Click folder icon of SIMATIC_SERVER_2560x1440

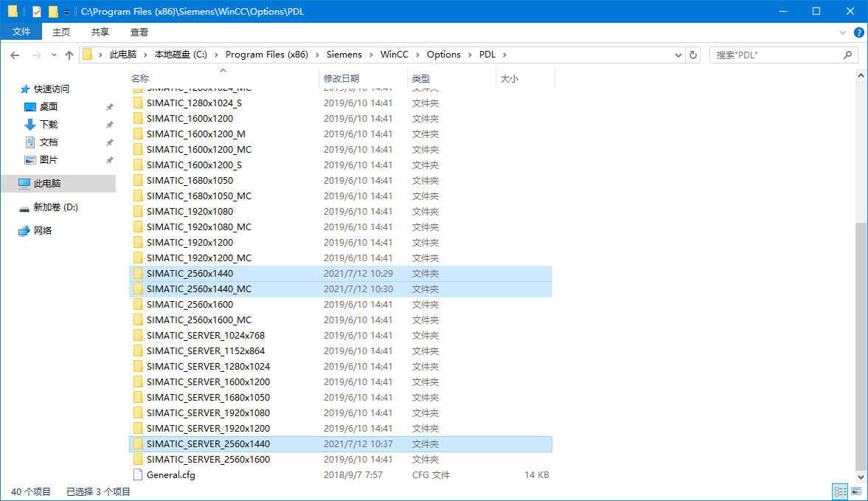[138, 443]
